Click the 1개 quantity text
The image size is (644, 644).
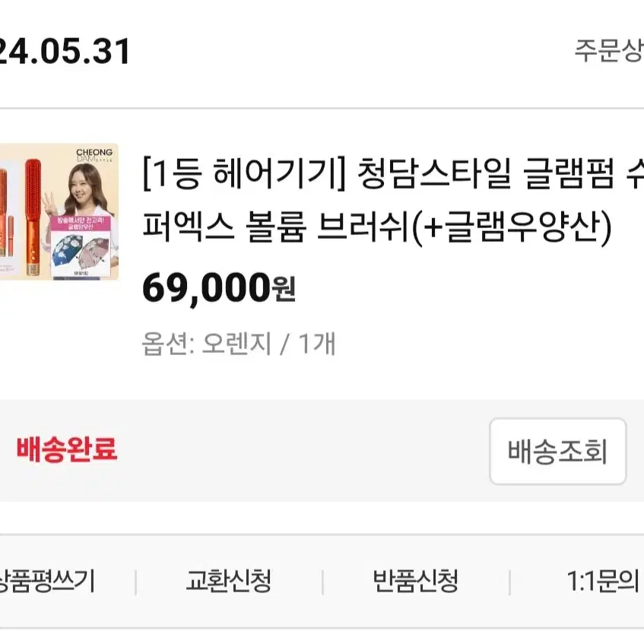pos(316,344)
